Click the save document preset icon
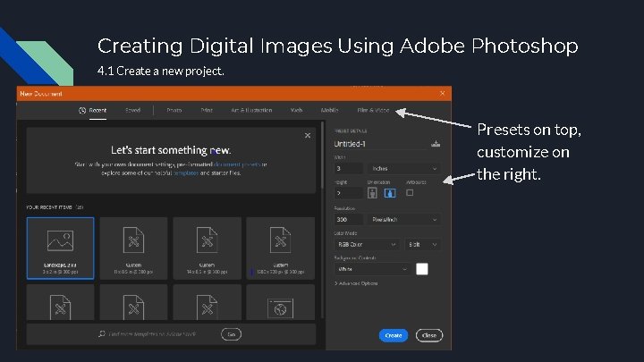The width and height of the screenshot is (644, 362). tap(436, 144)
